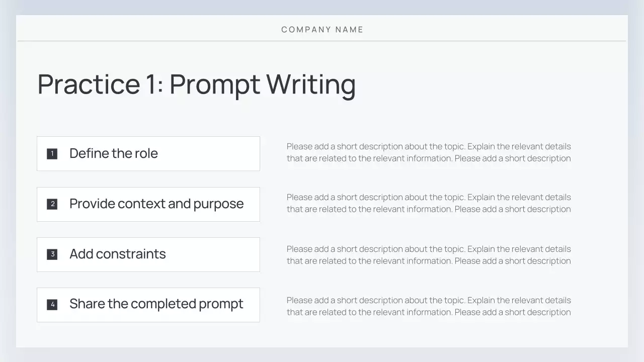Click "Share the completed prompt" label

pos(156,304)
